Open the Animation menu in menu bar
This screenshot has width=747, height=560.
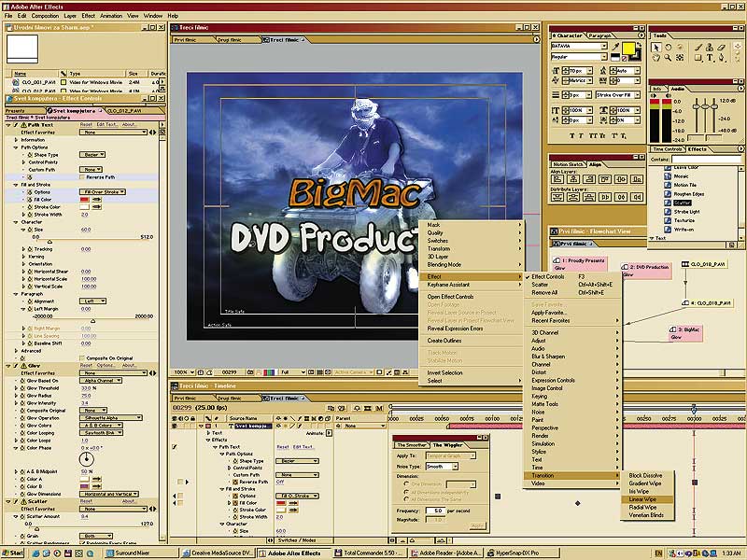tap(111, 16)
